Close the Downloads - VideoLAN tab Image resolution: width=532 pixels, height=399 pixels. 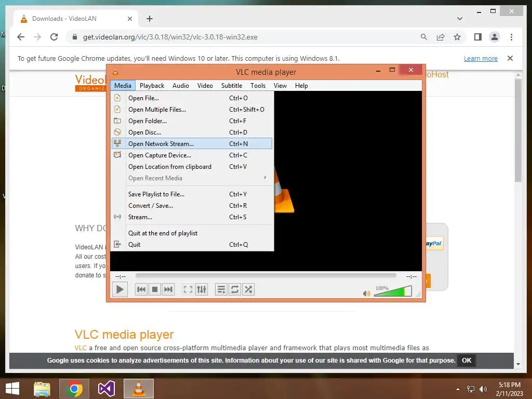tap(129, 19)
